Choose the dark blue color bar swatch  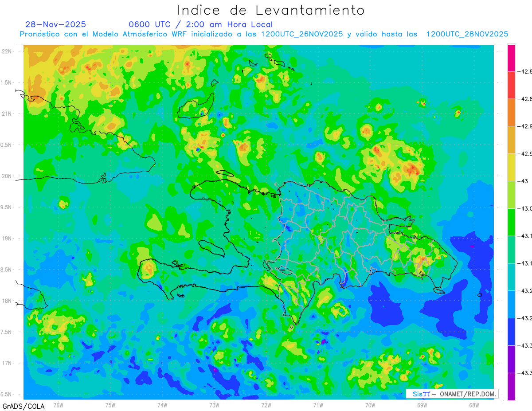click(x=511, y=332)
